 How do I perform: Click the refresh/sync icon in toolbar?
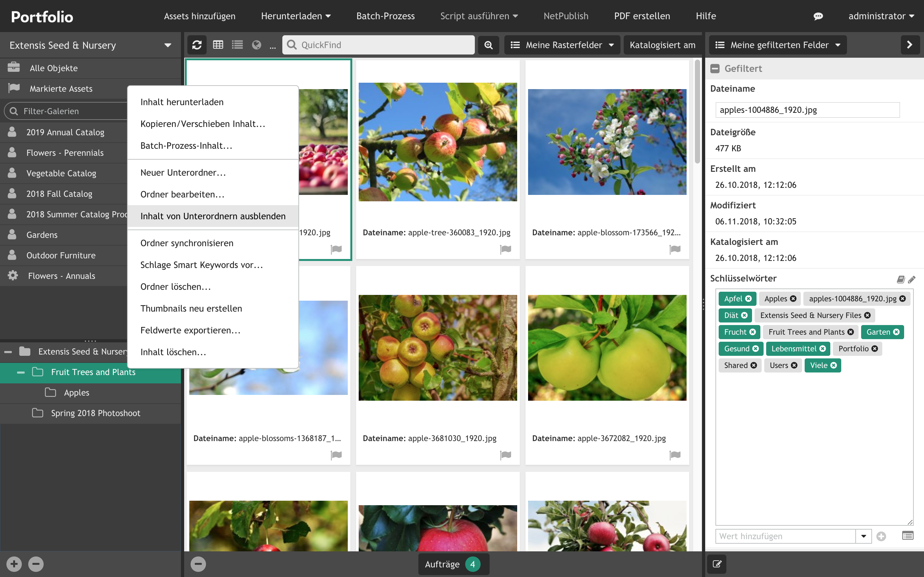coord(197,45)
